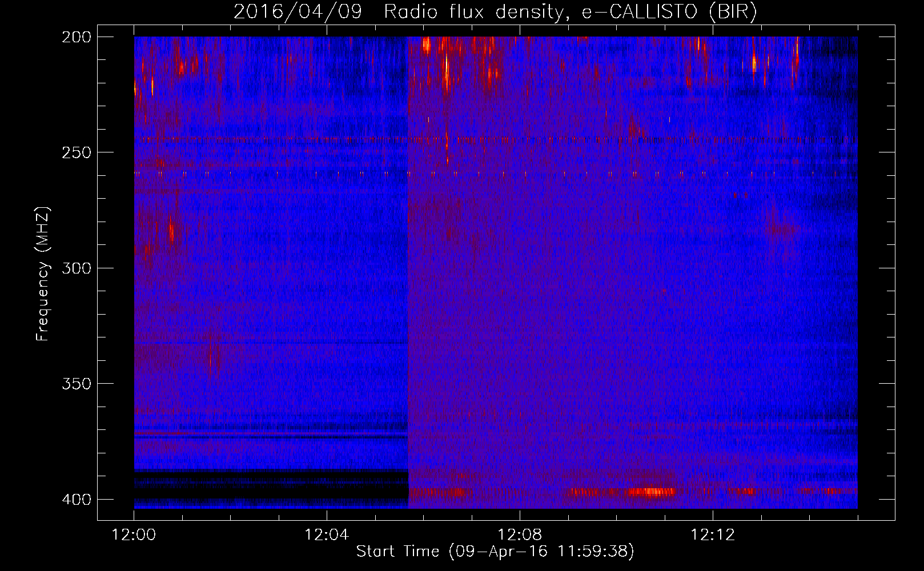Click the 350 frequency tick label
Image resolution: width=924 pixels, height=571 pixels.
(x=76, y=384)
